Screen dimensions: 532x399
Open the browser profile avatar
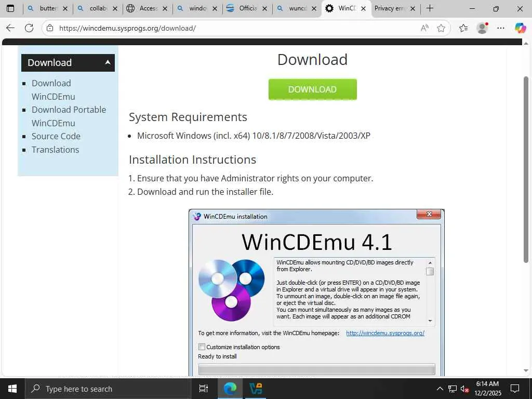pos(482,28)
